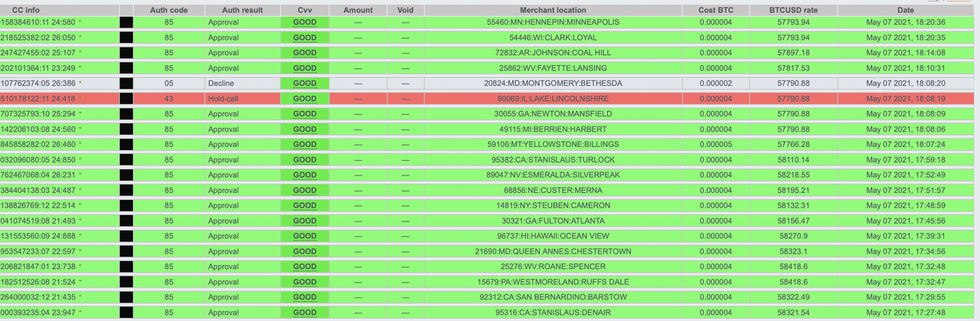
Task: Click the Auth code column header
Action: (x=168, y=10)
